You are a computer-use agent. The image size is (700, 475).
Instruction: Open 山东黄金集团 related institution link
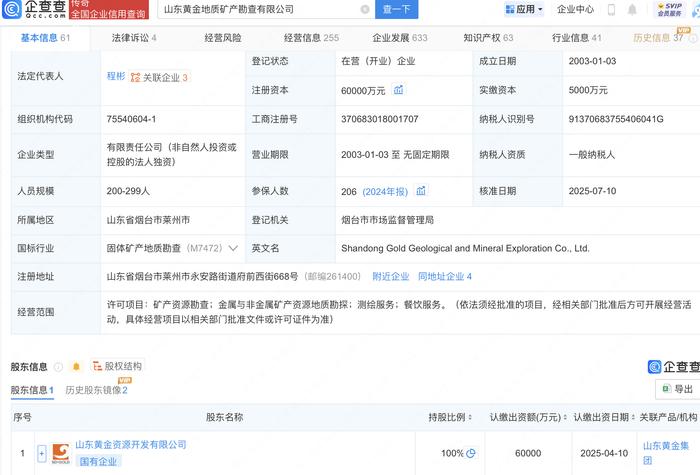[666, 453]
